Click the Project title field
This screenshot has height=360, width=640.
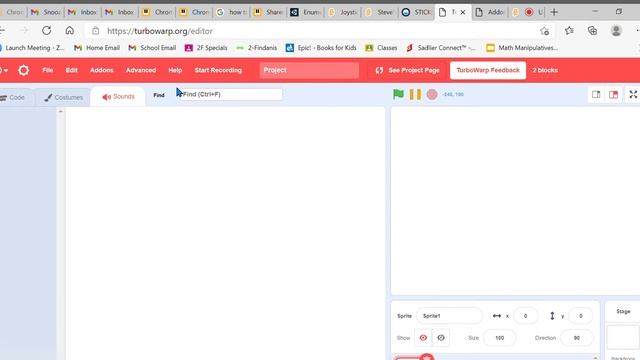(309, 70)
